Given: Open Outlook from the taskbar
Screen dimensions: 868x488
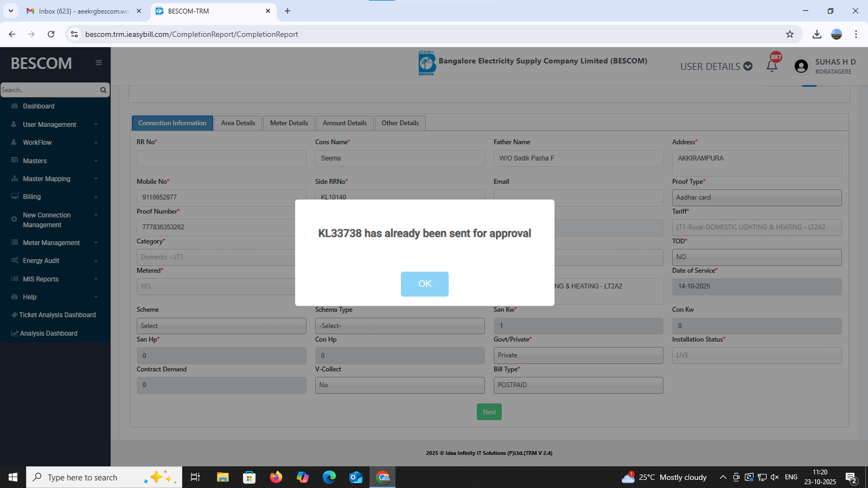Looking at the screenshot, I should click(x=356, y=477).
